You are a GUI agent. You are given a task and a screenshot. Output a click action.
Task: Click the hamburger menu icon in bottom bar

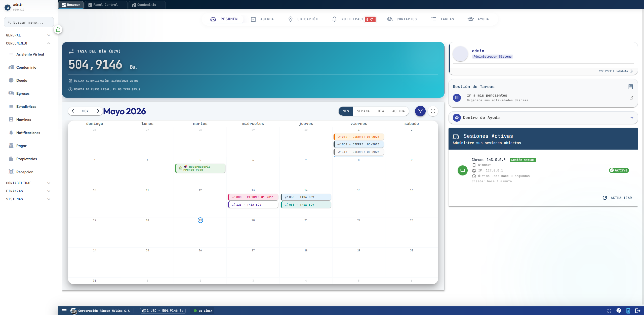tap(64, 311)
